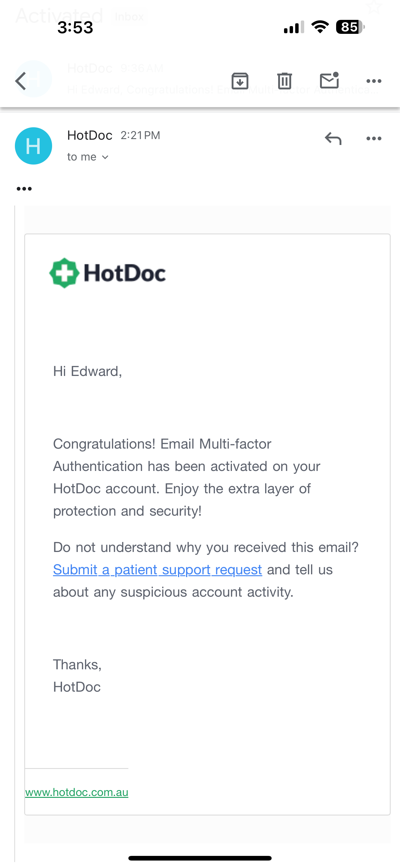Select the Inbox label tag
The height and width of the screenshot is (868, 400).
[x=129, y=16]
